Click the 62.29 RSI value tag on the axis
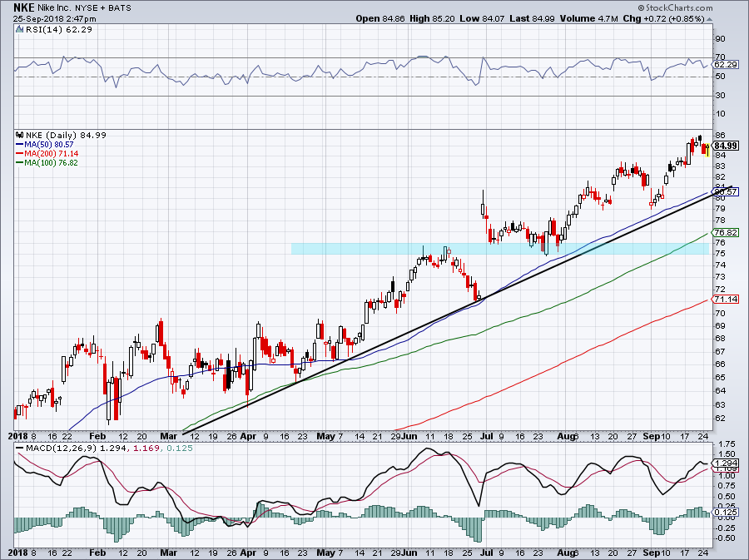This screenshot has width=749, height=560. coord(727,64)
